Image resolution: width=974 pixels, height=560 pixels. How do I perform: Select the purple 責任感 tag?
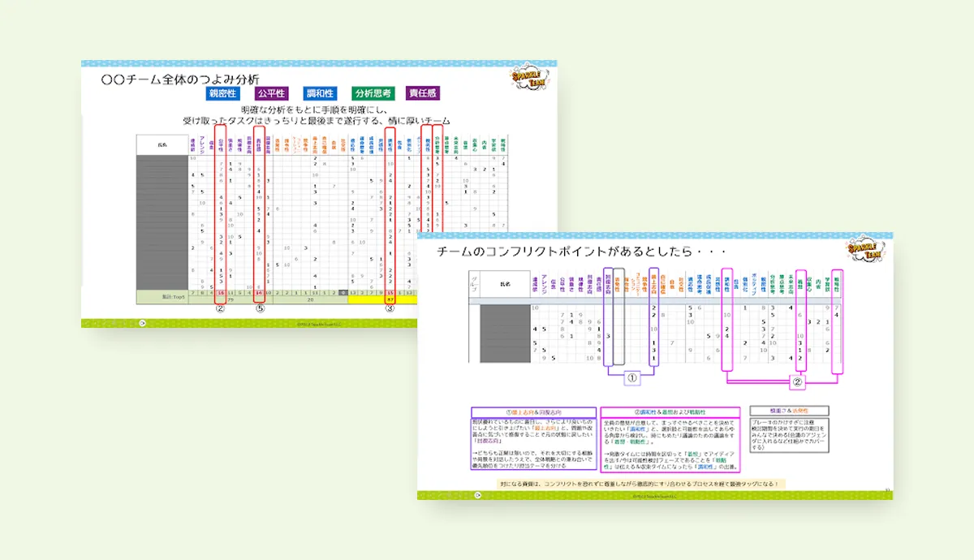tap(423, 93)
